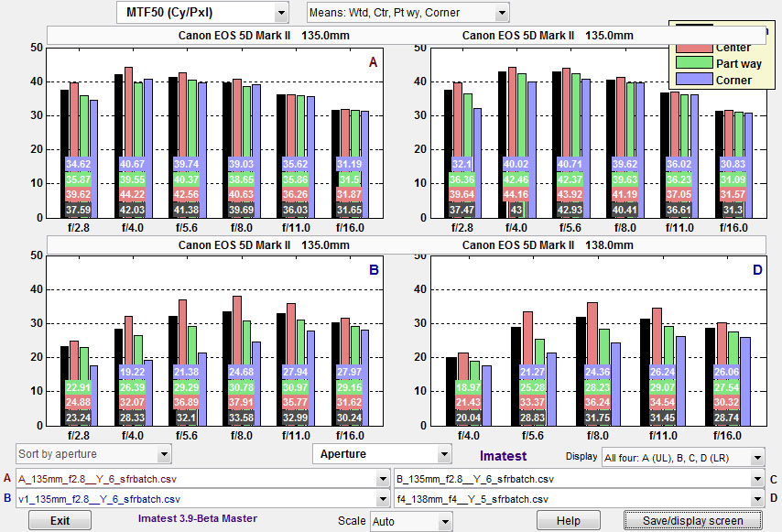This screenshot has width=782, height=532.
Task: Open file C B_135mm_f2.8 csv dropdown
Action: 578,478
